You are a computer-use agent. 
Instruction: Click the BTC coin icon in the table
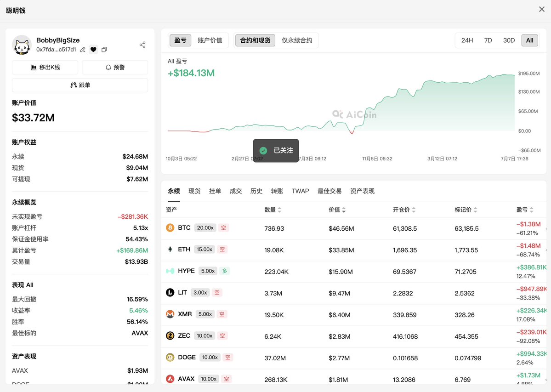[x=170, y=227]
